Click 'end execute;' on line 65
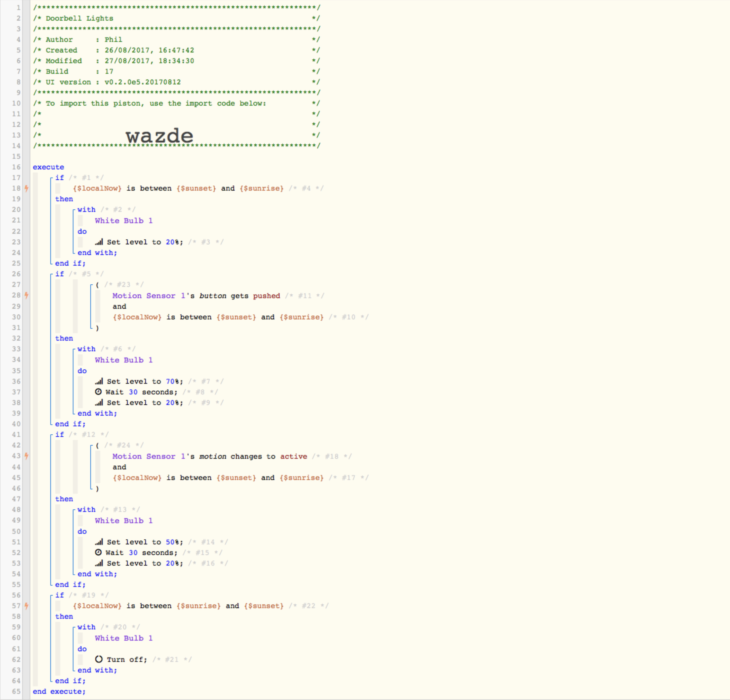The height and width of the screenshot is (700, 730). click(59, 692)
